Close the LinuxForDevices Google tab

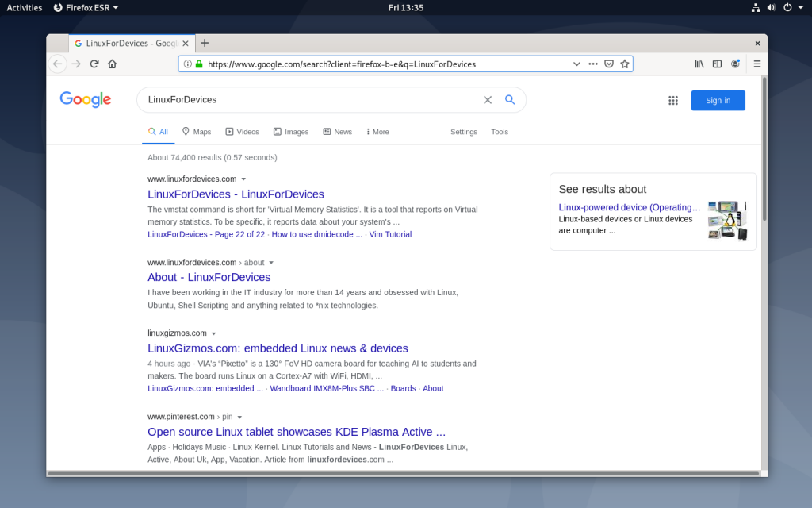pyautogui.click(x=186, y=44)
